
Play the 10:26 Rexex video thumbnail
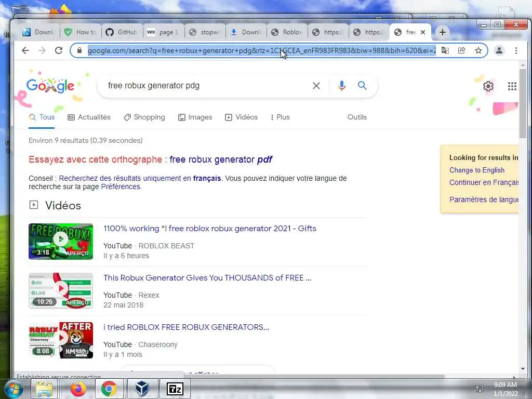click(61, 291)
